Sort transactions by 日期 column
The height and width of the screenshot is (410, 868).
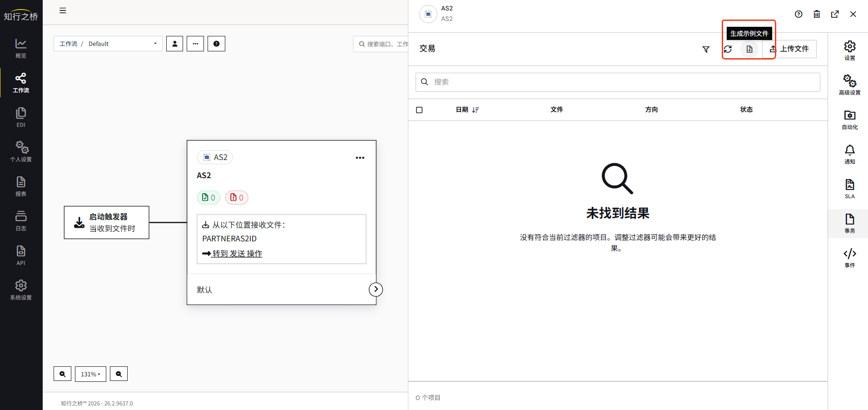[467, 110]
